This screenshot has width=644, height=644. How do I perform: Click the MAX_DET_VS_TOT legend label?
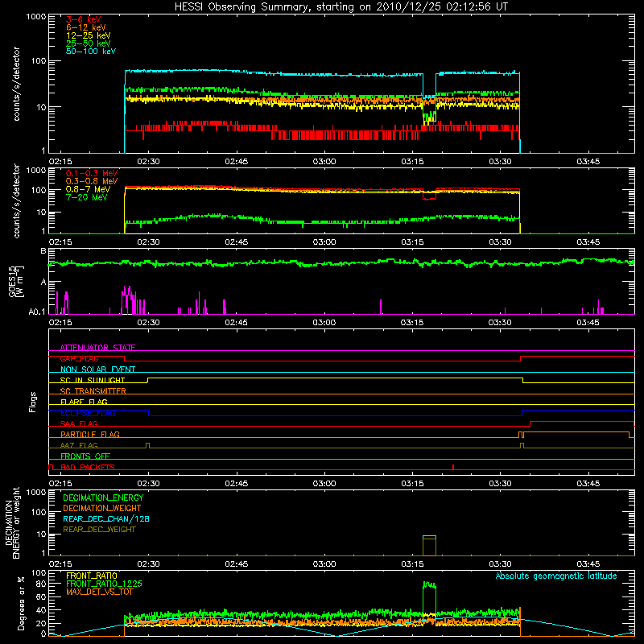click(x=99, y=592)
